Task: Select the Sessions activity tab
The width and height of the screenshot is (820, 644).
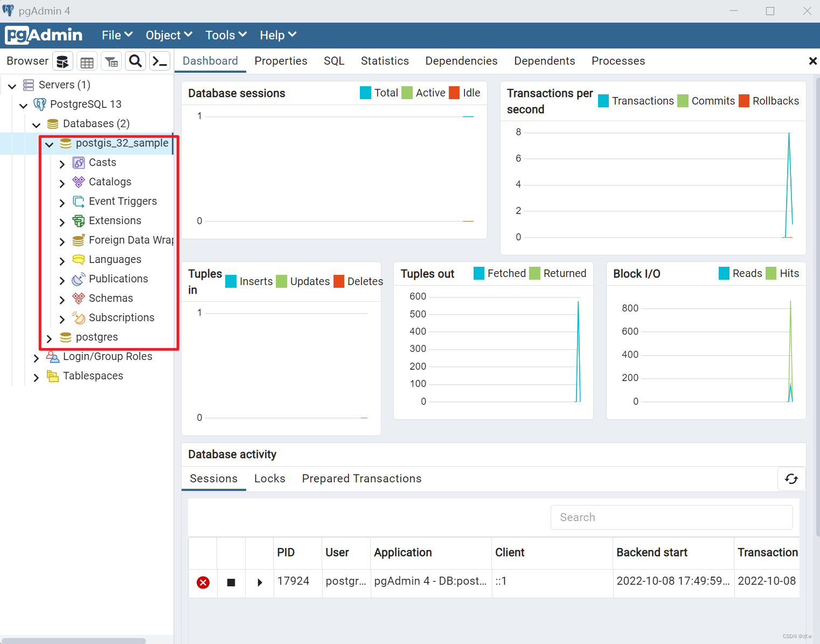Action: 213,479
